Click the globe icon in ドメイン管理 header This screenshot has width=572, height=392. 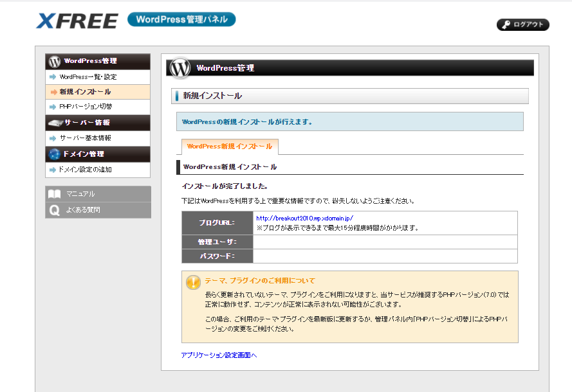point(54,154)
